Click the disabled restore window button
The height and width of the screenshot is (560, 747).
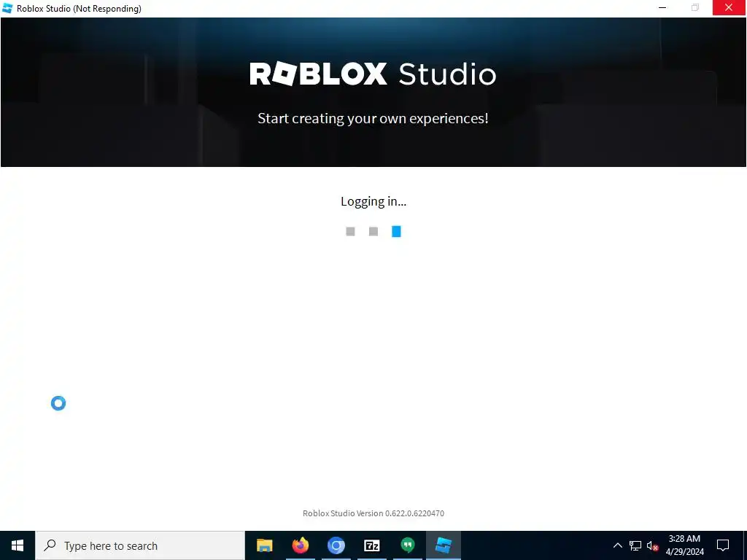(695, 7)
